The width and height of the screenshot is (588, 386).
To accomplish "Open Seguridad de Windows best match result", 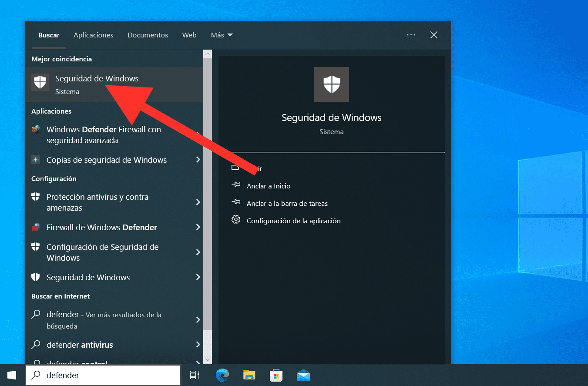I will (114, 84).
